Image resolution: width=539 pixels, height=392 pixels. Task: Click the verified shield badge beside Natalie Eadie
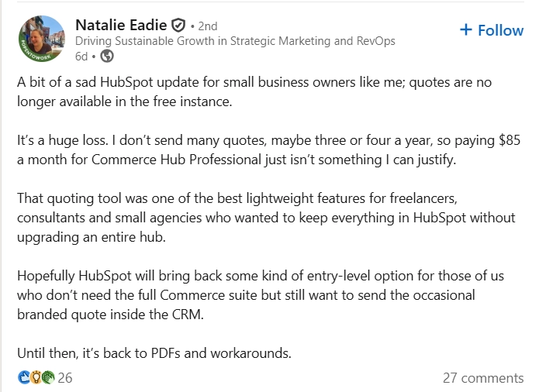179,25
